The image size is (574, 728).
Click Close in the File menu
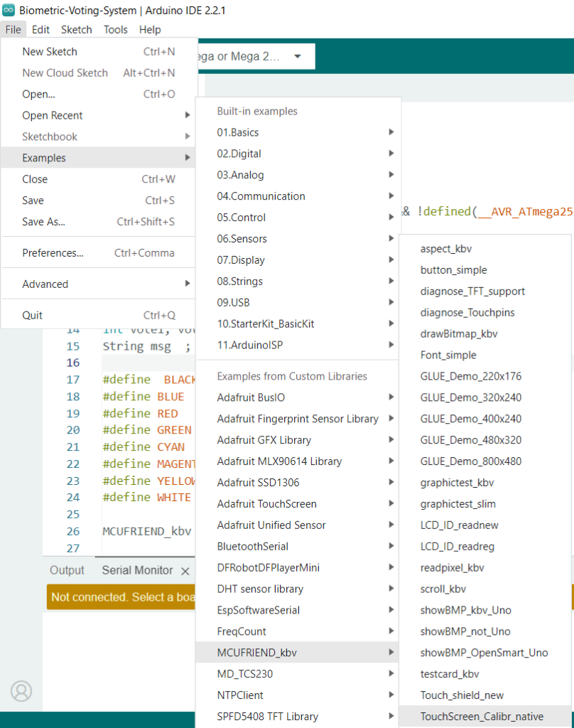tap(98, 179)
